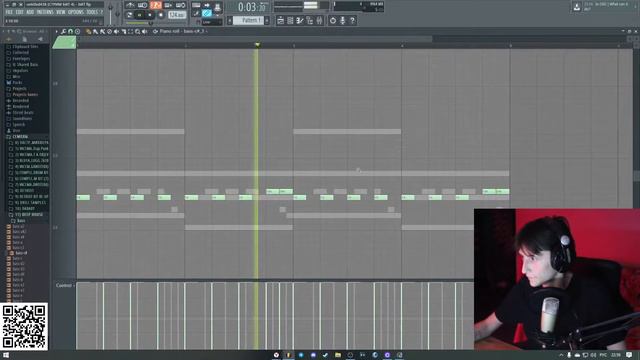Click the playhead marker on the piano roll timeline

click(x=257, y=44)
